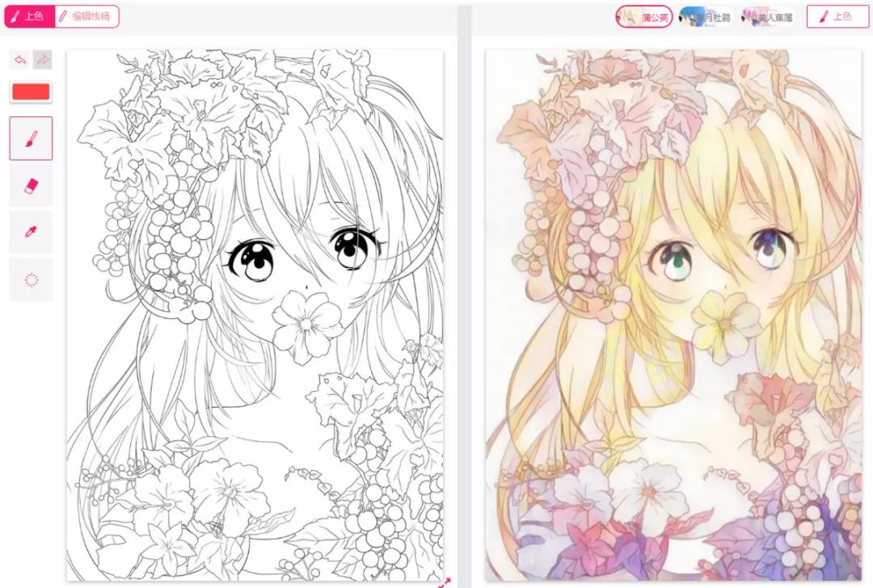Image resolution: width=873 pixels, height=588 pixels.
Task: Select the eraser tool
Action: (32, 186)
